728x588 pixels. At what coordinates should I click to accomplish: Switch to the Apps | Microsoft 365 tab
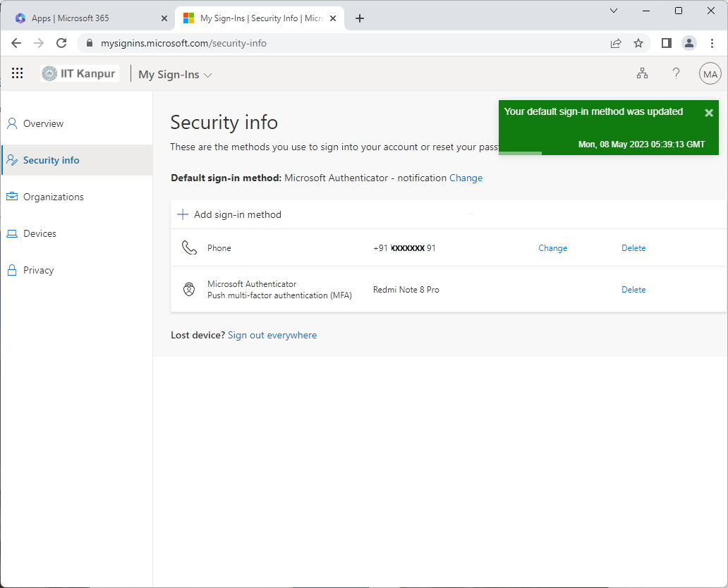click(71, 18)
